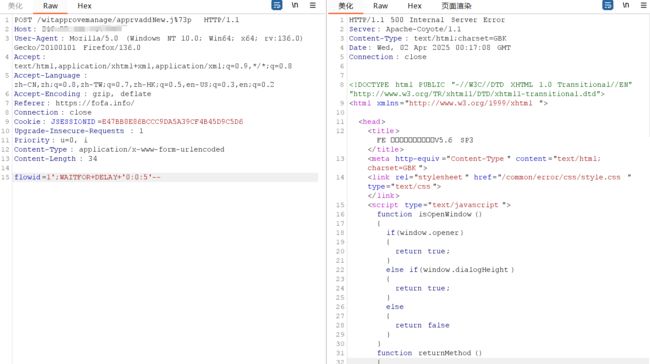Click function isOpenWindow() line

pyautogui.click(x=429, y=214)
